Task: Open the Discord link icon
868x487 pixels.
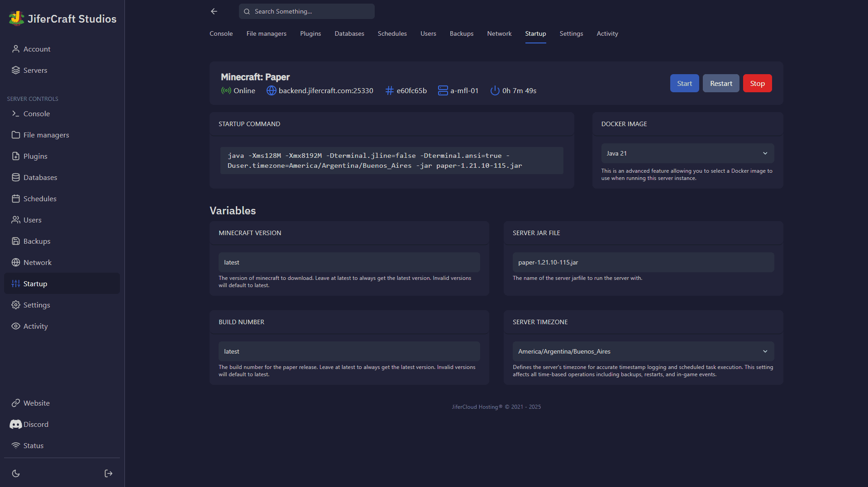Action: tap(16, 424)
